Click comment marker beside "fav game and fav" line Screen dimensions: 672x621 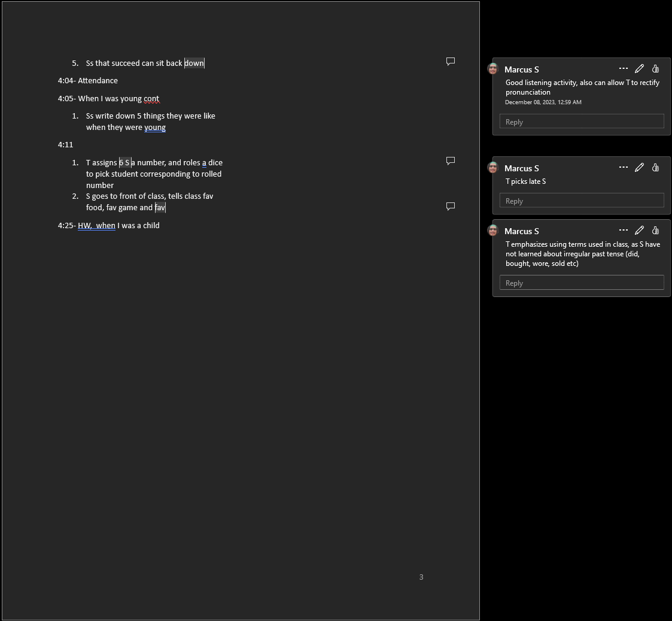click(x=451, y=206)
